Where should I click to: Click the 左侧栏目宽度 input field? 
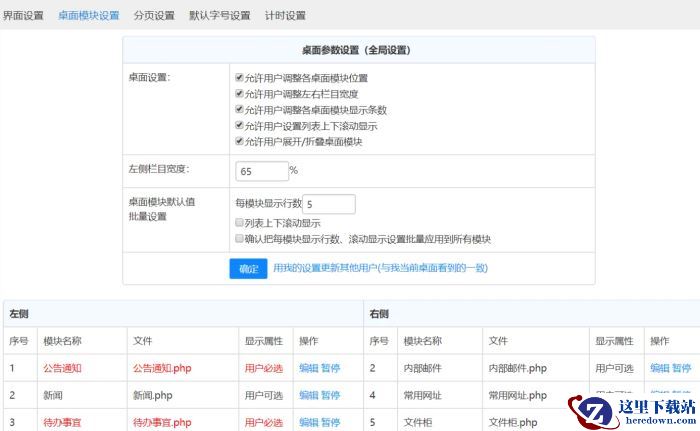point(260,171)
